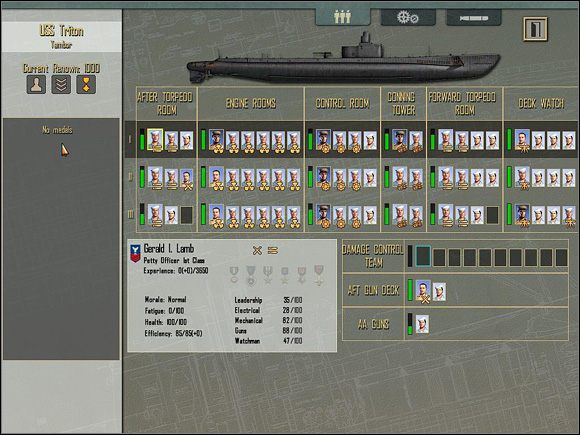Image resolution: width=580 pixels, height=435 pixels.
Task: Click the Conning Tower compartment header
Action: pos(403,103)
